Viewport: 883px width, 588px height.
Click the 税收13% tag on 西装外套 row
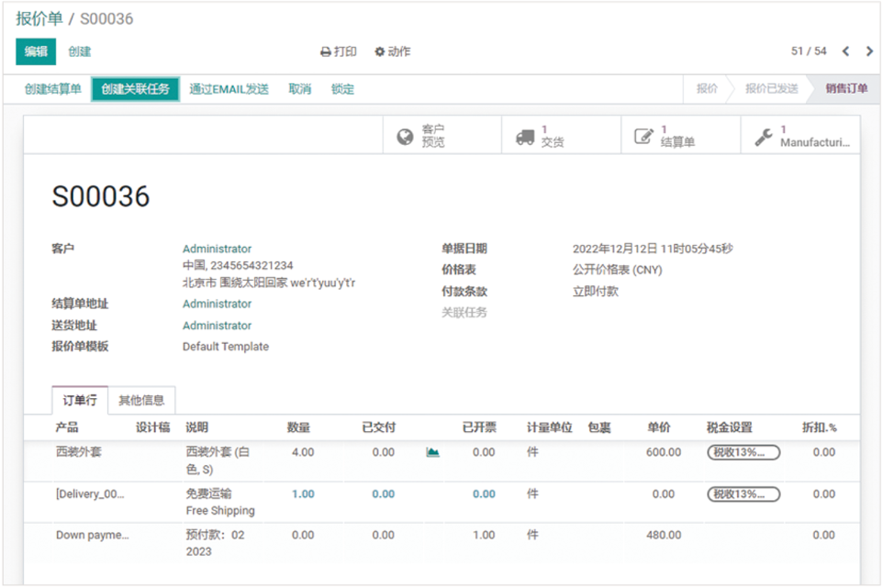(x=743, y=452)
